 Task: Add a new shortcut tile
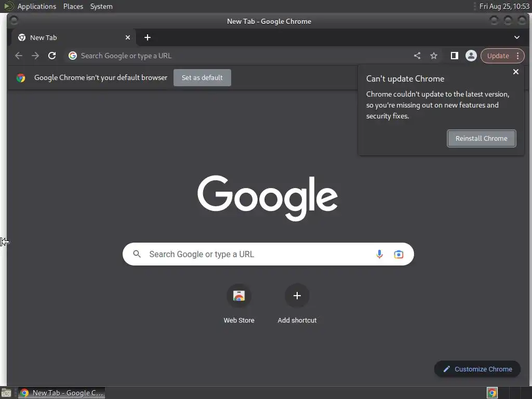[x=297, y=303]
